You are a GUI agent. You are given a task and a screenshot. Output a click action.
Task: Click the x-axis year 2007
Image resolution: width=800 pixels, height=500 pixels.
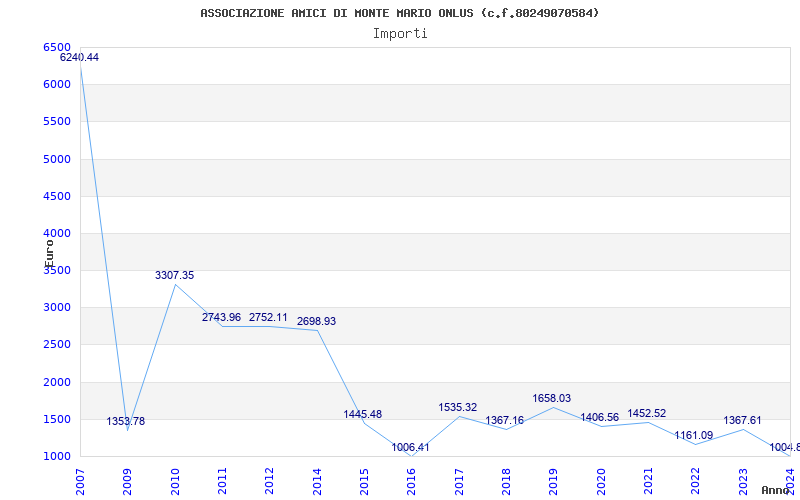tap(80, 482)
